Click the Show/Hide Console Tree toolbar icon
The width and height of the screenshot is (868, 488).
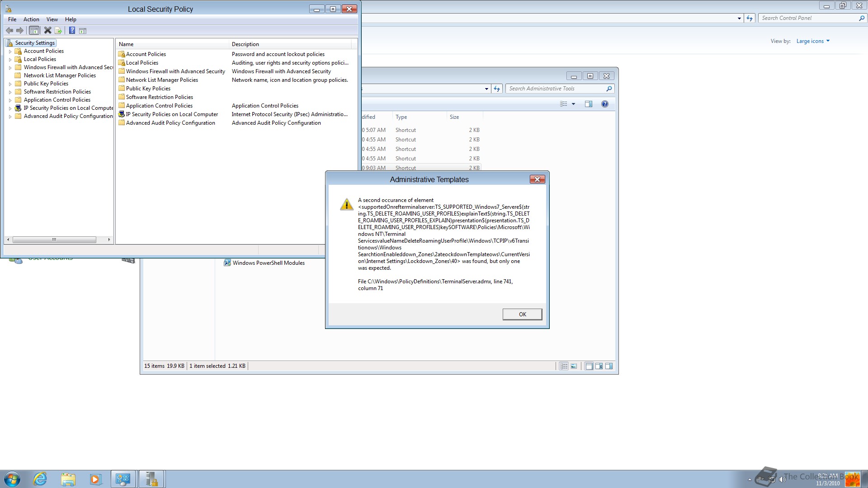(34, 31)
